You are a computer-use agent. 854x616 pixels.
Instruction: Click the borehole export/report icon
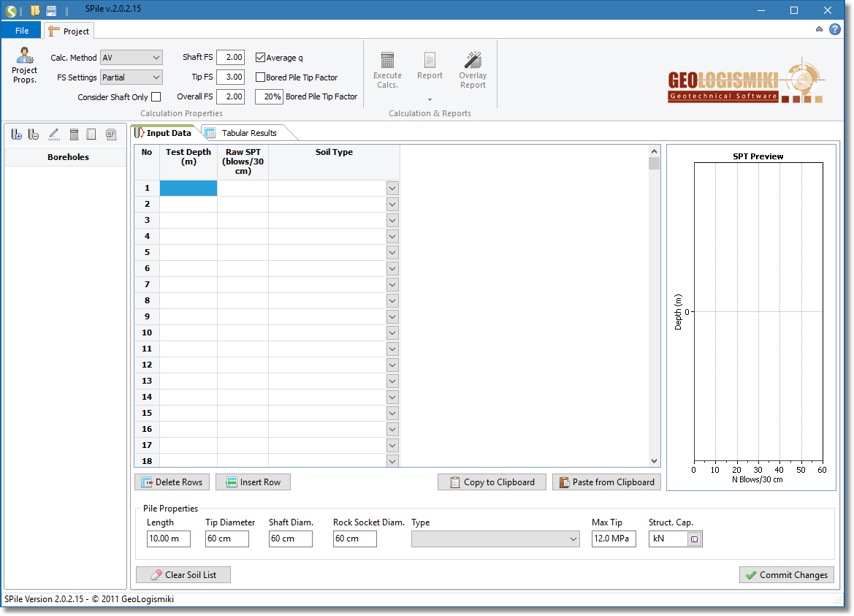click(110, 134)
